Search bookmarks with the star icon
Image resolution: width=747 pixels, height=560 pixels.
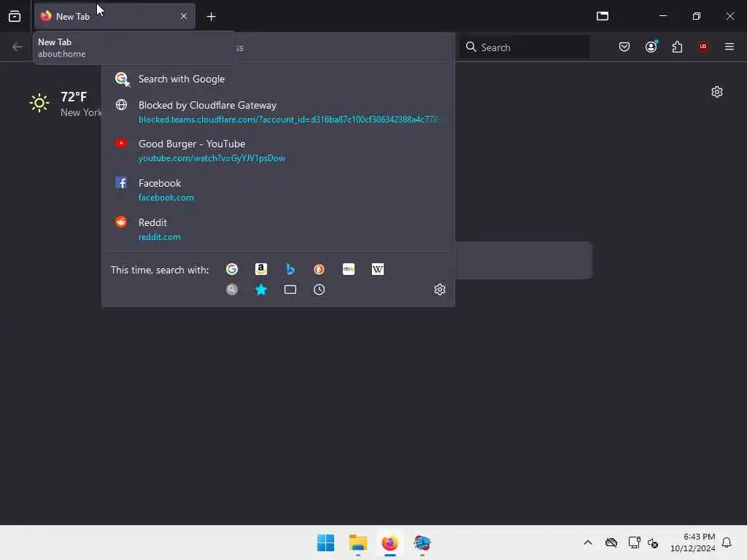pyautogui.click(x=261, y=289)
